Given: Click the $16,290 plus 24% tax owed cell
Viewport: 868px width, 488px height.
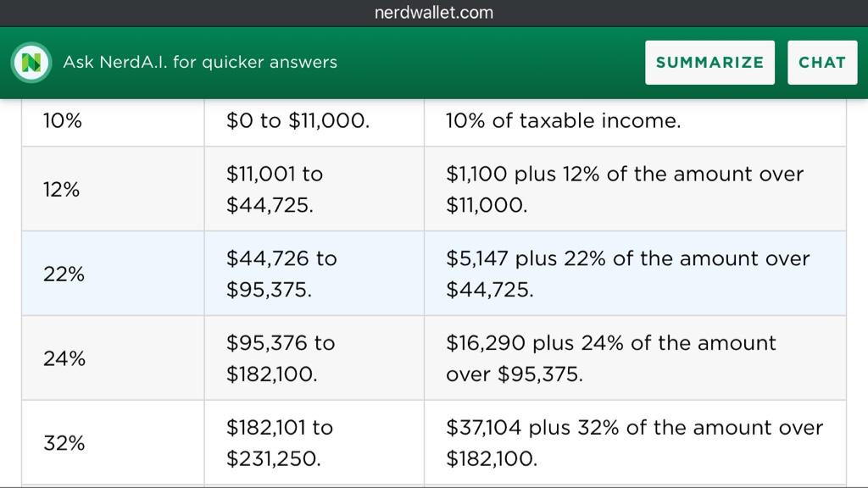Looking at the screenshot, I should 635,358.
